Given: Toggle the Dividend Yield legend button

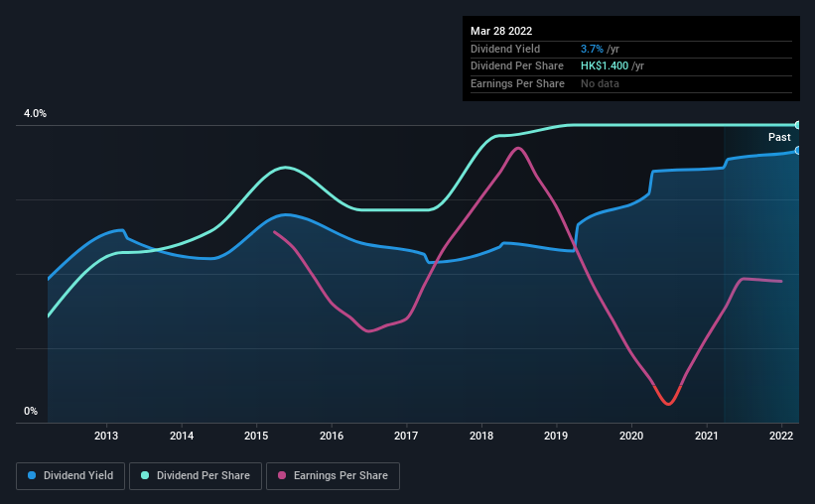Looking at the screenshot, I should coord(70,476).
